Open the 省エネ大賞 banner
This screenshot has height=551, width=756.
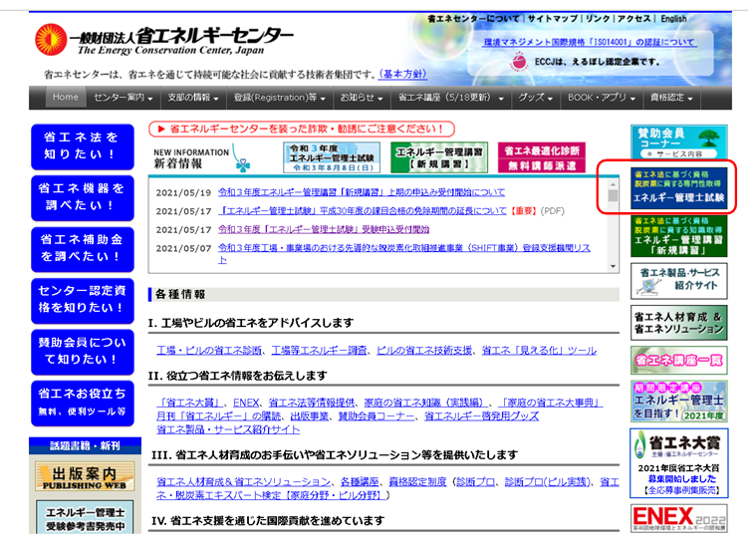(679, 463)
